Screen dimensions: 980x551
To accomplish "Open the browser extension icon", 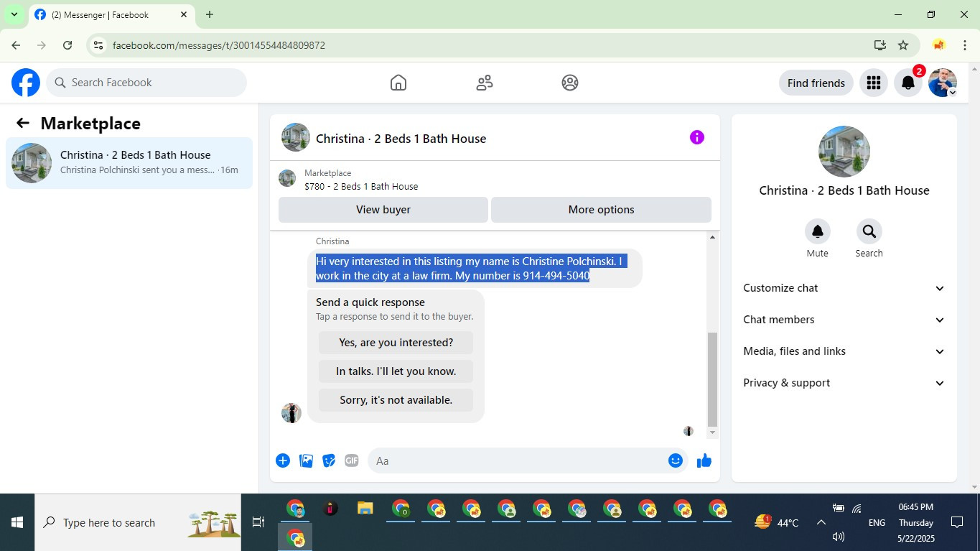I will [x=938, y=45].
